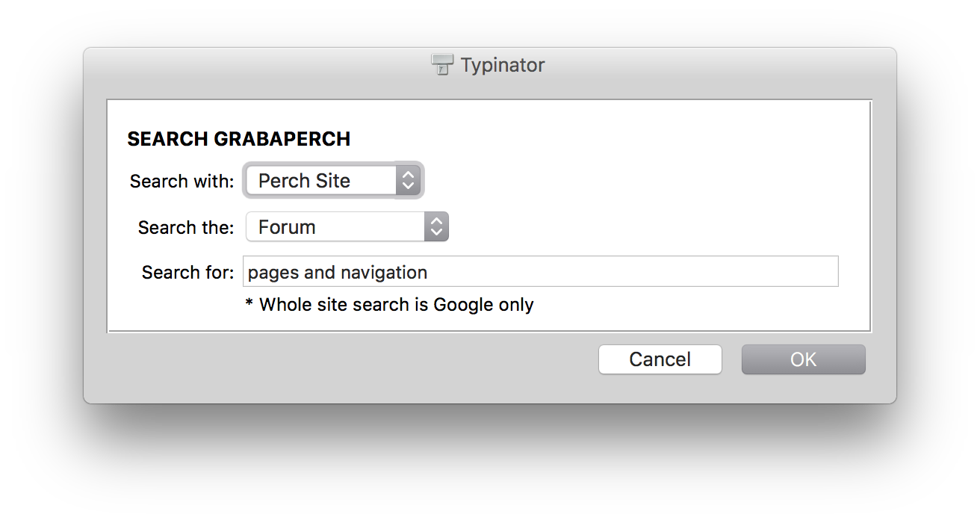
Task: Click the Typinator icon in title bar
Action: (x=443, y=65)
